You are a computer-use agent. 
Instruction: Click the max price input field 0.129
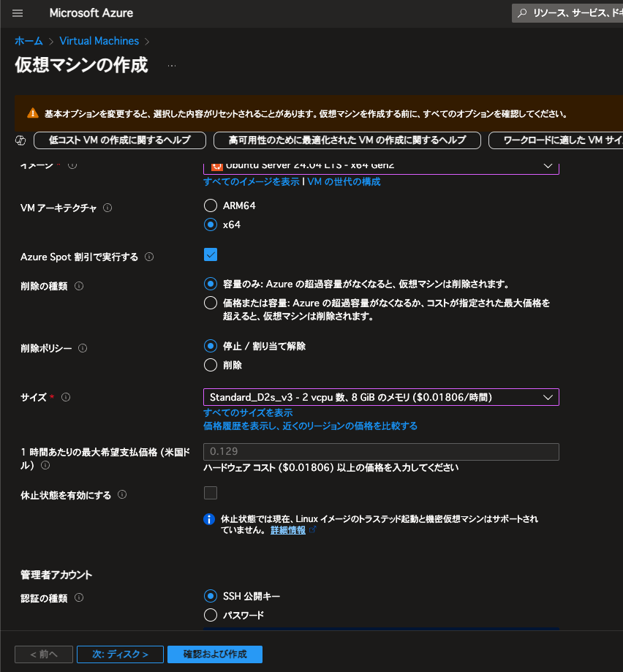(x=382, y=452)
